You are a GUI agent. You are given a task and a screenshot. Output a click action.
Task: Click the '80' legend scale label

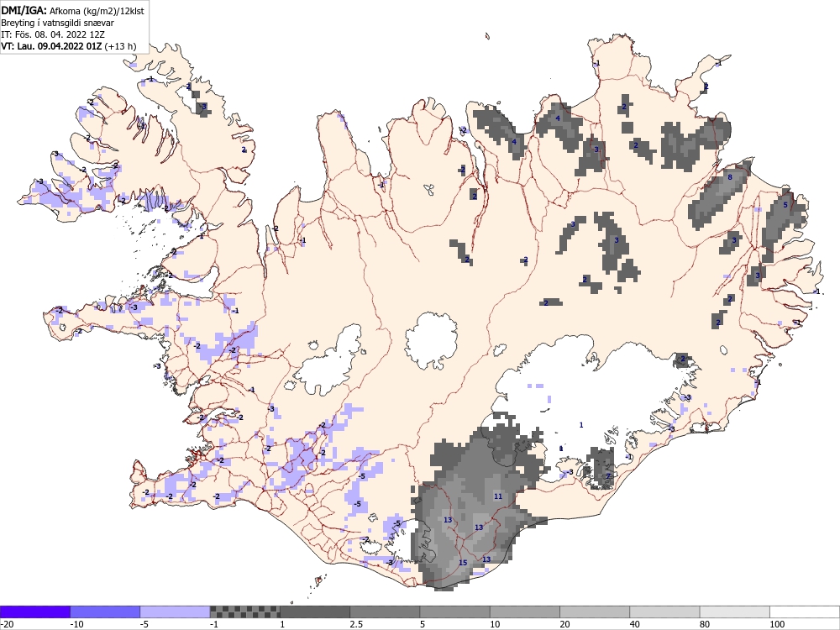click(706, 624)
